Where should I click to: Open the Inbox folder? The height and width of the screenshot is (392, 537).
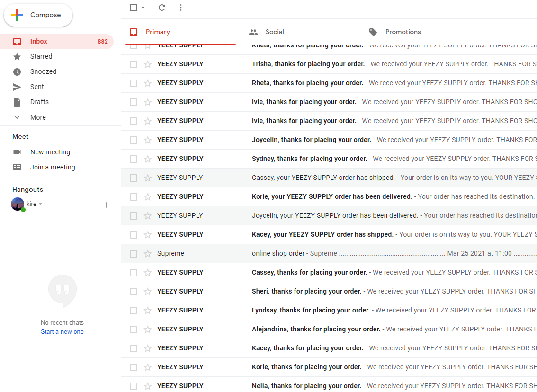[x=56, y=42]
